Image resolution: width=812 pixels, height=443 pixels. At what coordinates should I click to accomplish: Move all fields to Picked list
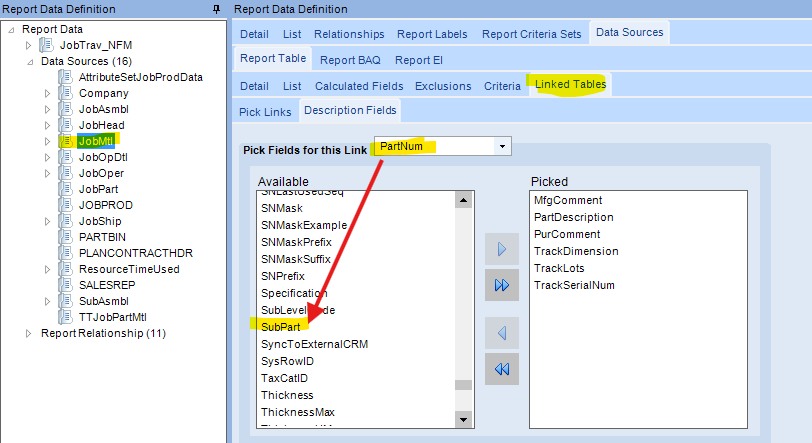pyautogui.click(x=502, y=285)
